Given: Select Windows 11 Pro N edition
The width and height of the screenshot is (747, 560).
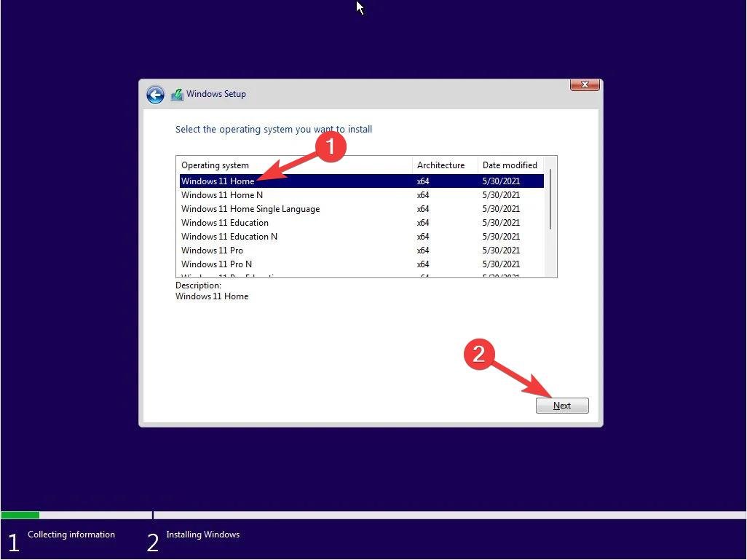Looking at the screenshot, I should point(218,264).
